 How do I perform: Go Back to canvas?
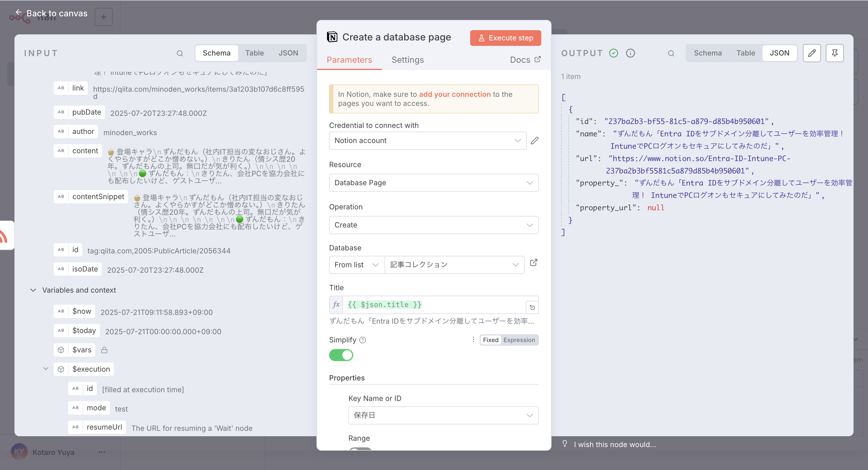52,14
